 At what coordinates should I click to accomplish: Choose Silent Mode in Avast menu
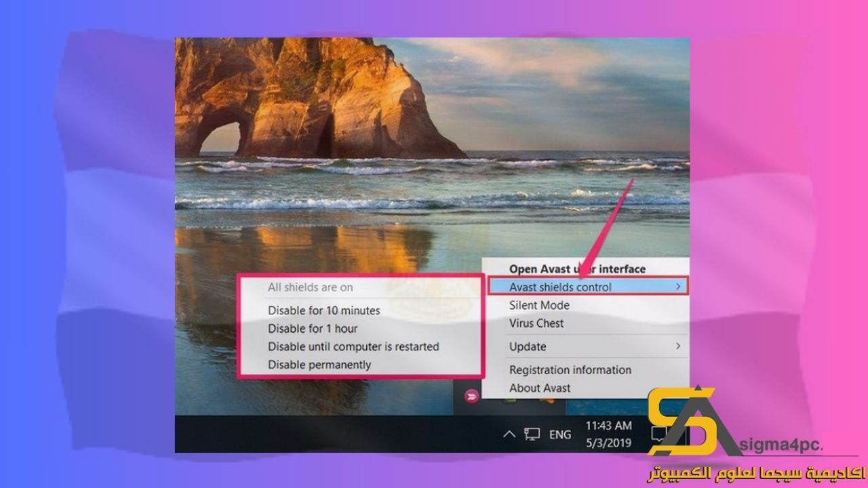click(x=539, y=305)
